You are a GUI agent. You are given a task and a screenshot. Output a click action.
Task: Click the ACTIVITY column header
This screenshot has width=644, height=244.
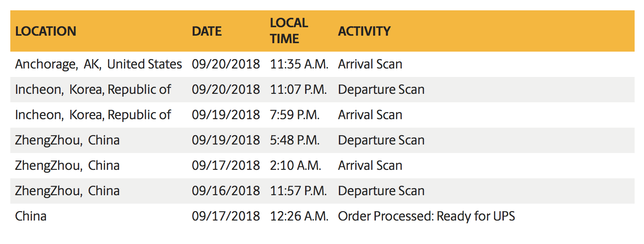click(x=364, y=31)
